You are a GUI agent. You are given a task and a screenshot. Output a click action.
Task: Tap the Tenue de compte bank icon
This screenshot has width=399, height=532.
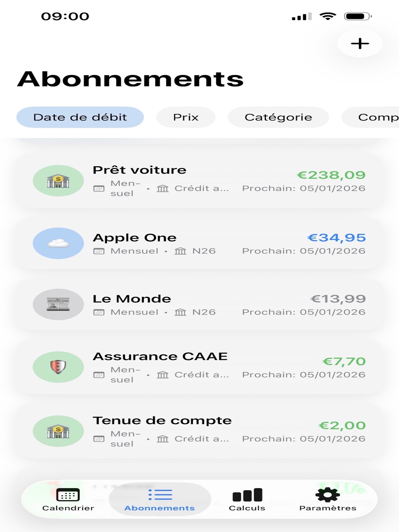coord(58,431)
